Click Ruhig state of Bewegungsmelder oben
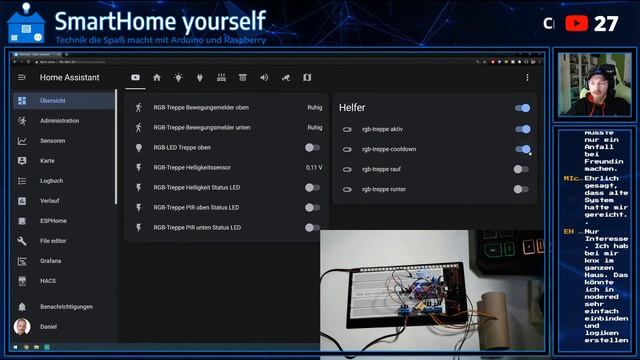This screenshot has height=360, width=640. 315,107
